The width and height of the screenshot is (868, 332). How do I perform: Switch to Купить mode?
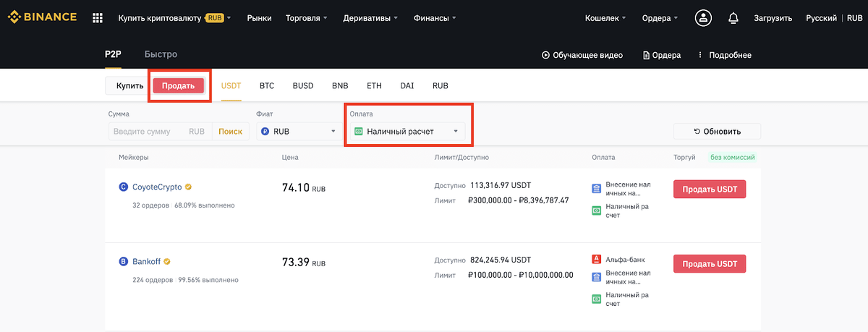pos(129,85)
